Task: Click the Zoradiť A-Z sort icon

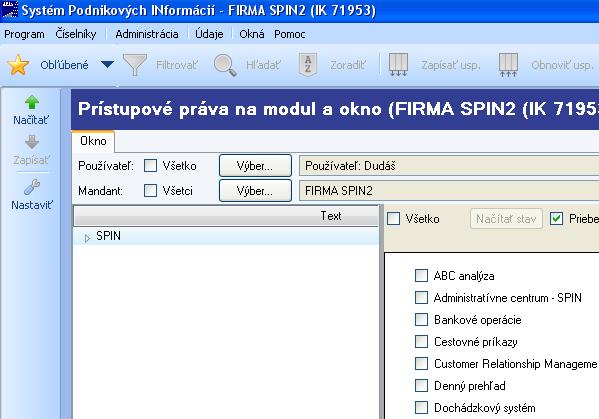Action: click(308, 65)
